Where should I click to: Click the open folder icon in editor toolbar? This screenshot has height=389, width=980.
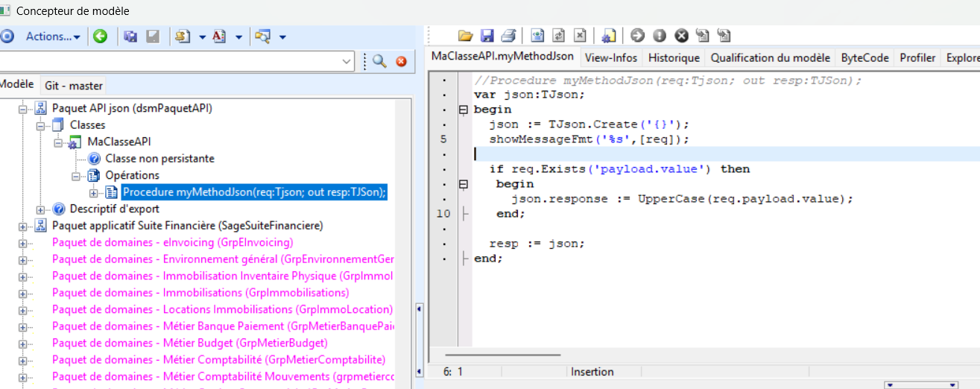pyautogui.click(x=466, y=36)
